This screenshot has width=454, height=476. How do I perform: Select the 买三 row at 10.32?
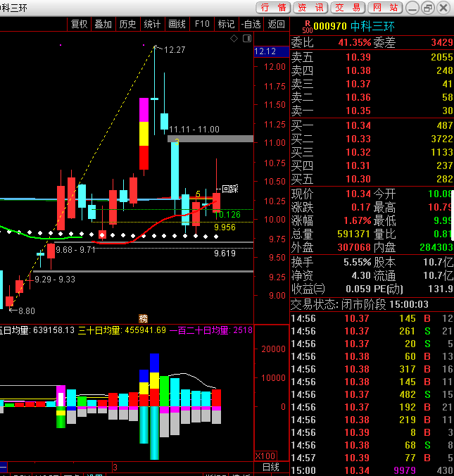[372, 152]
